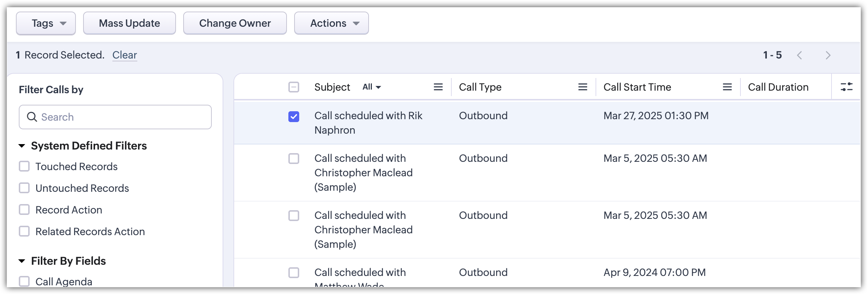Uncheck the Rik Naphron call record
Viewport: 868px width, 294px height.
click(294, 117)
